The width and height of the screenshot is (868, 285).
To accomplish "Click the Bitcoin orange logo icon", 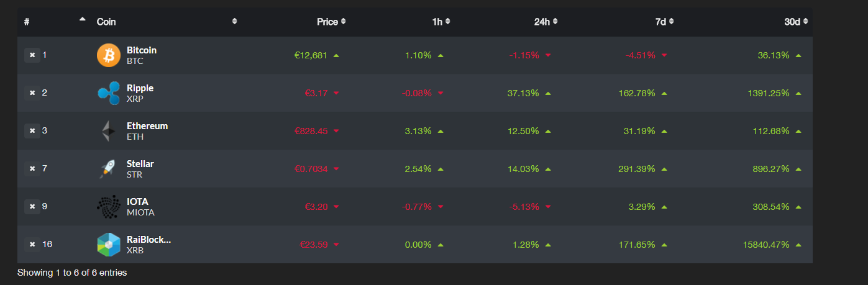I will [109, 55].
